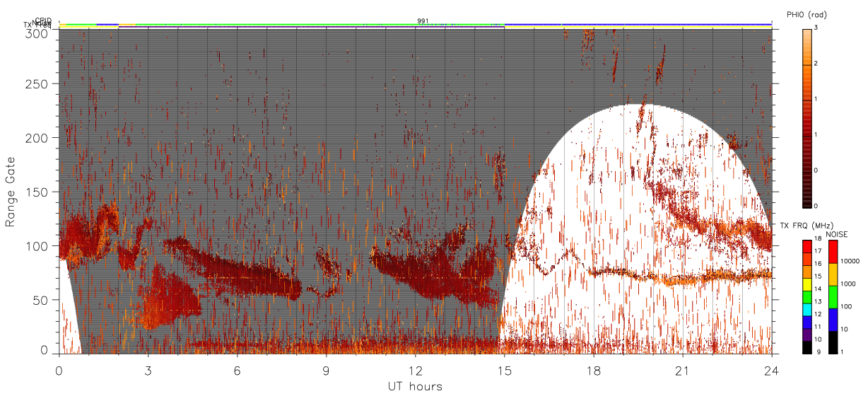
Task: Click the y-axis tick label '200'
Action: click(x=38, y=138)
